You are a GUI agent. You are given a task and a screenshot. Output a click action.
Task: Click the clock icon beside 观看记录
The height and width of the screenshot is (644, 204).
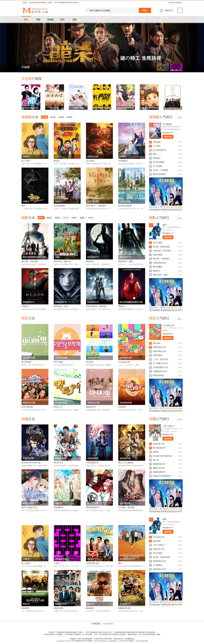pyautogui.click(x=161, y=10)
